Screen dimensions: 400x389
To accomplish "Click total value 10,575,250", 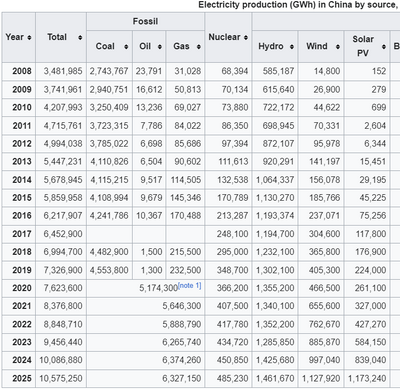I will [x=61, y=379].
